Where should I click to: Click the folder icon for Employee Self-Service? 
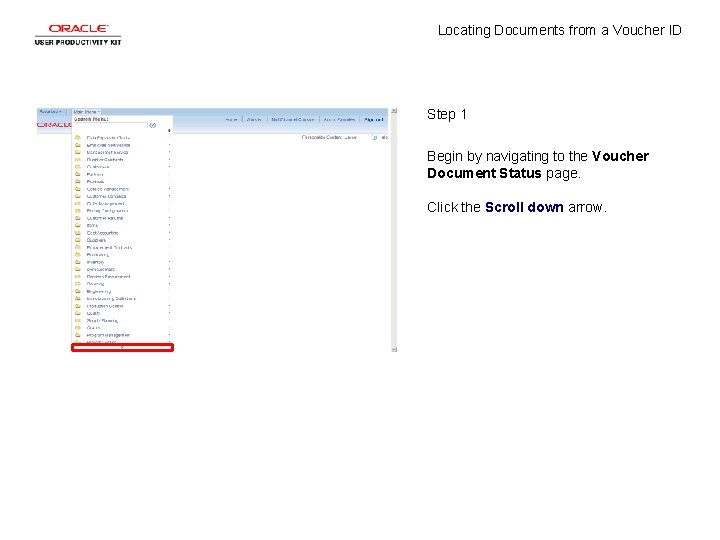pos(78,145)
